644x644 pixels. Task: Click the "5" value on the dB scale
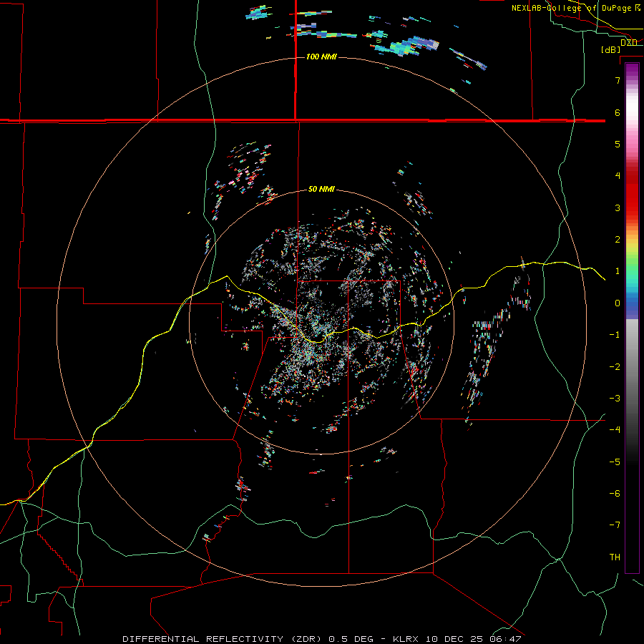[618, 144]
